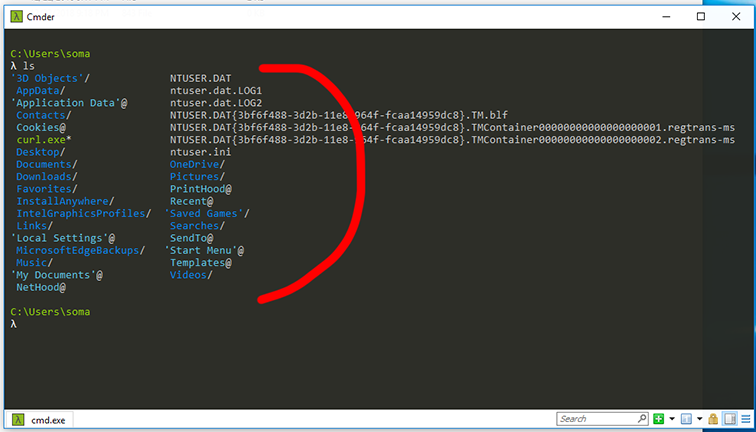Click the Recent@ entry
The height and width of the screenshot is (432, 756).
(x=191, y=201)
